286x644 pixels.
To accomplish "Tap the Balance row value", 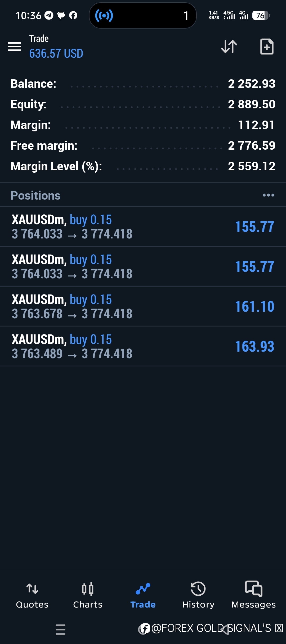I will pyautogui.click(x=252, y=84).
